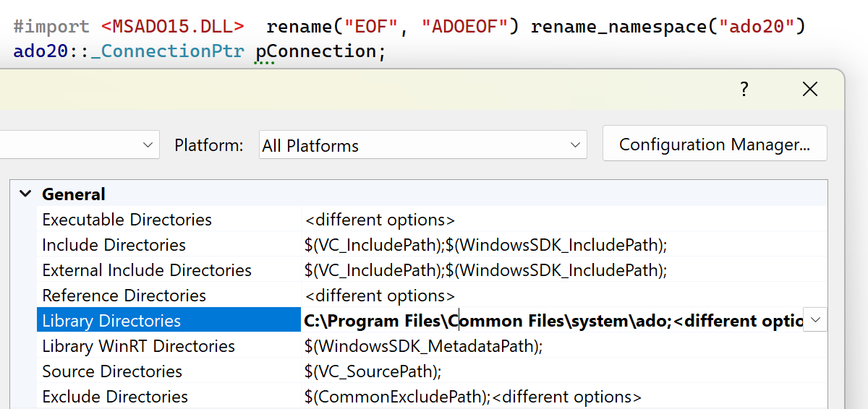Viewport: 868px width, 409px height.
Task: Open the Library Directories value dropdown arrow
Action: pos(815,320)
